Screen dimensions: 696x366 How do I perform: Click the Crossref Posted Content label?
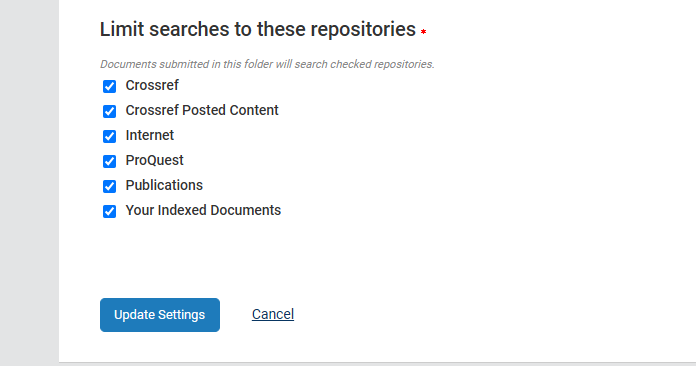202,110
